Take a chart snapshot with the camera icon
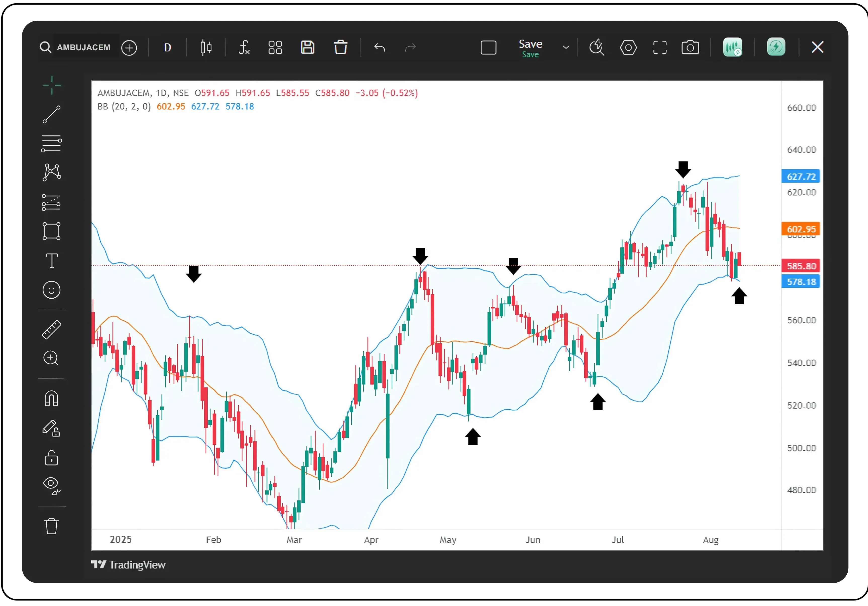Screen dimensions: 868x606 (690, 47)
